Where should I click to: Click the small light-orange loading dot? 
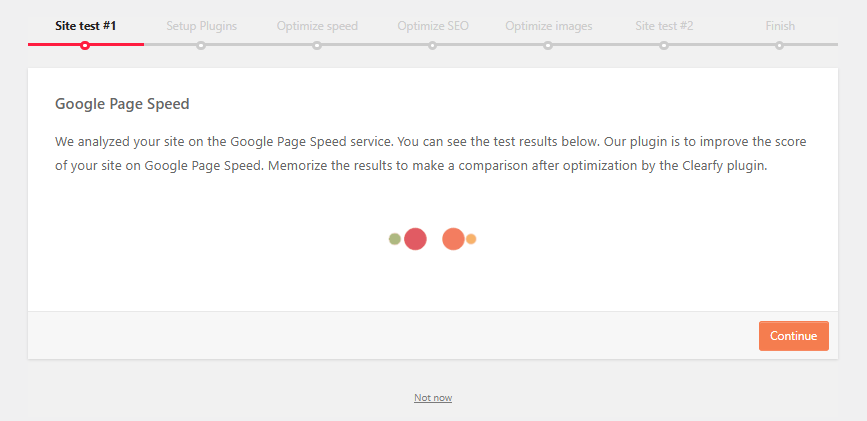click(471, 239)
